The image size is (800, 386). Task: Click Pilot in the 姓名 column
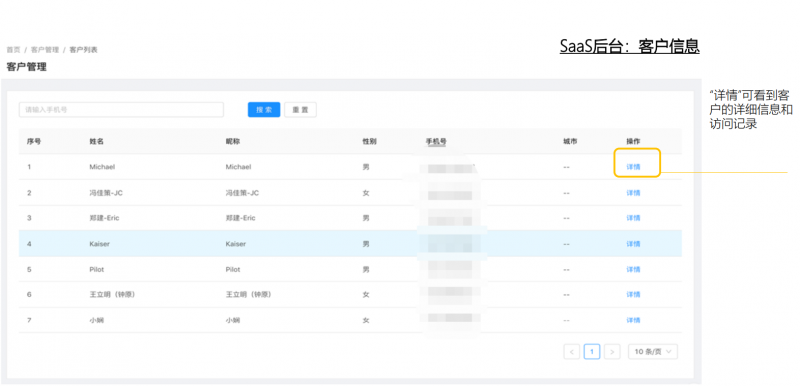point(96,269)
